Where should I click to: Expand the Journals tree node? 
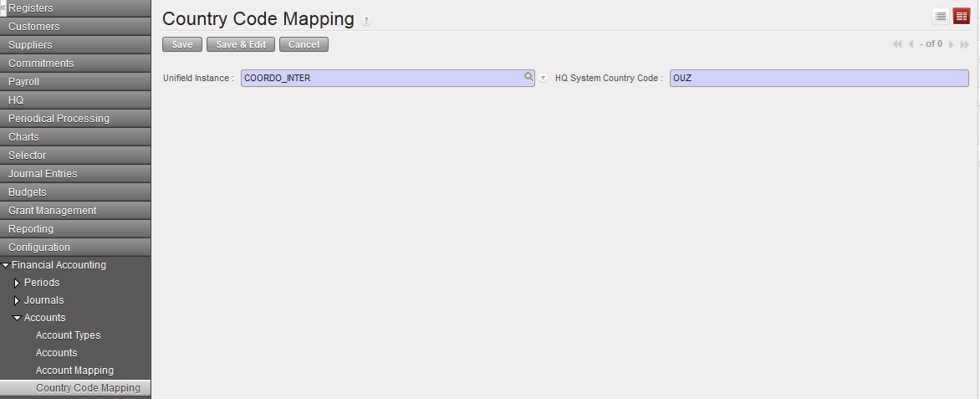tap(17, 300)
